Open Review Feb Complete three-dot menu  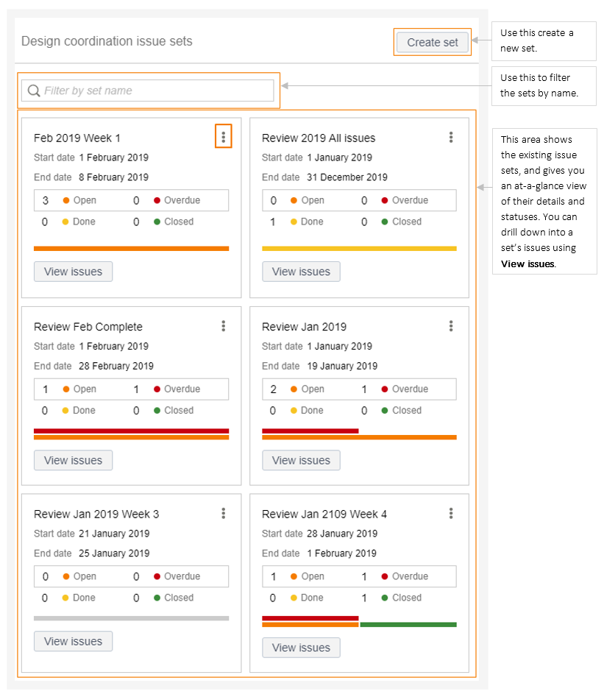224,326
